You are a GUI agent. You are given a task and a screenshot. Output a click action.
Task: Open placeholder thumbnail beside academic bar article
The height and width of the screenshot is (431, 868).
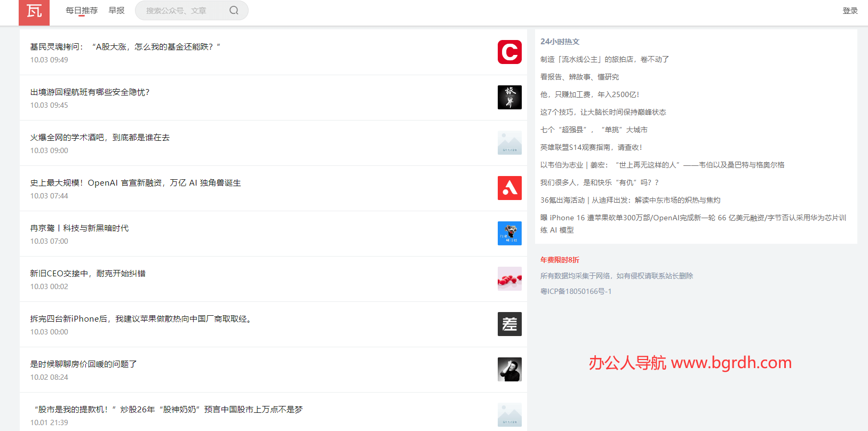click(x=509, y=143)
